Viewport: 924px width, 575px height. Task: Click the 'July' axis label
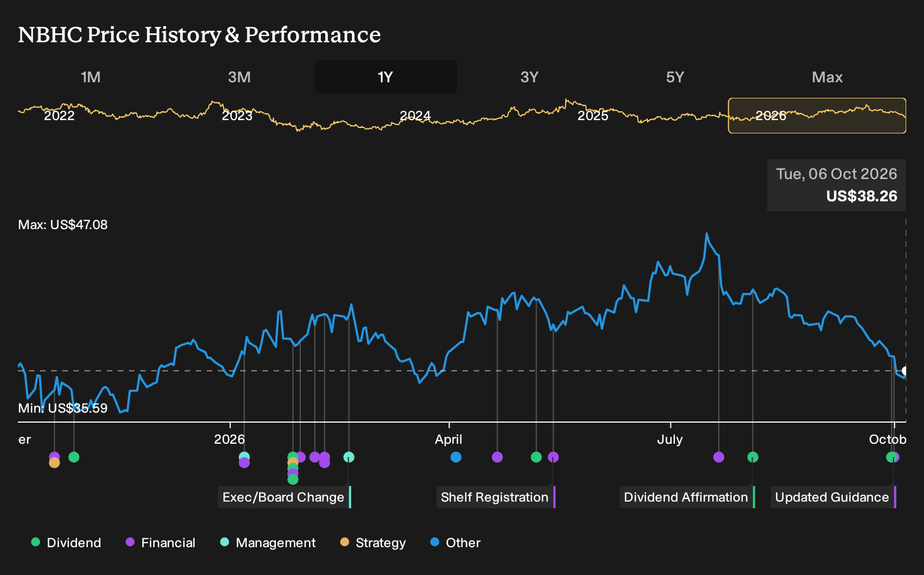(670, 439)
